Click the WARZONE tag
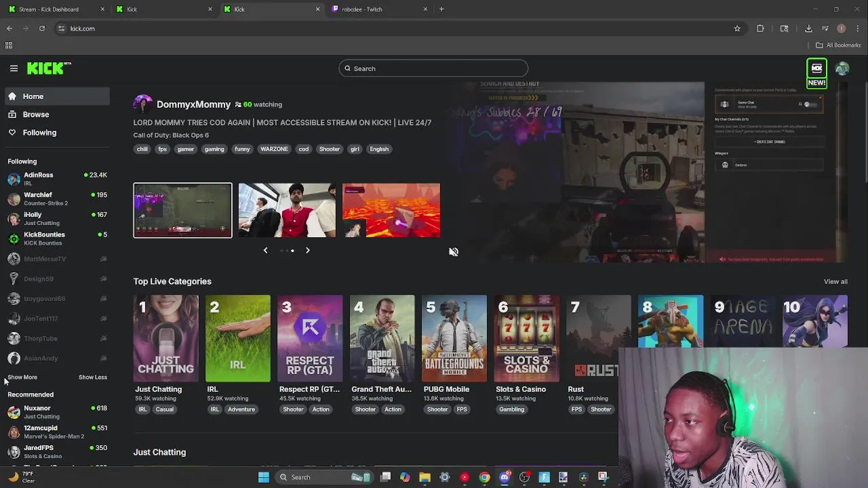Viewport: 868px width, 488px height. point(274,149)
